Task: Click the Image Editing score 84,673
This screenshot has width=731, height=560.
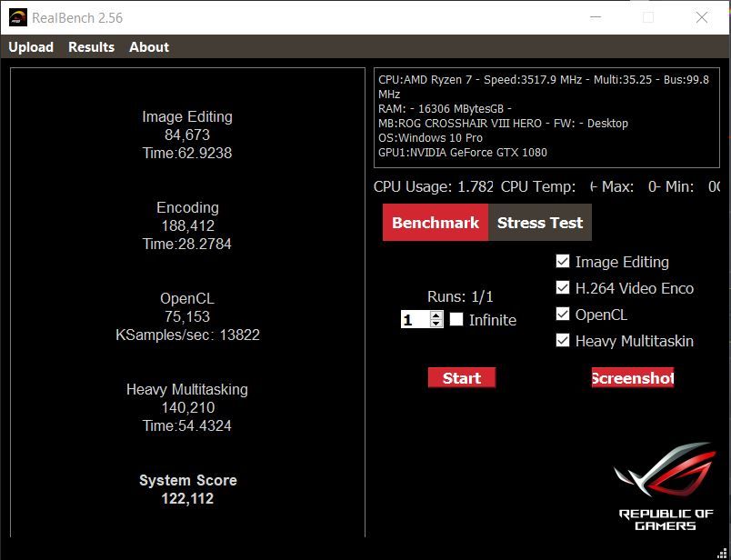Action: pyautogui.click(x=187, y=135)
